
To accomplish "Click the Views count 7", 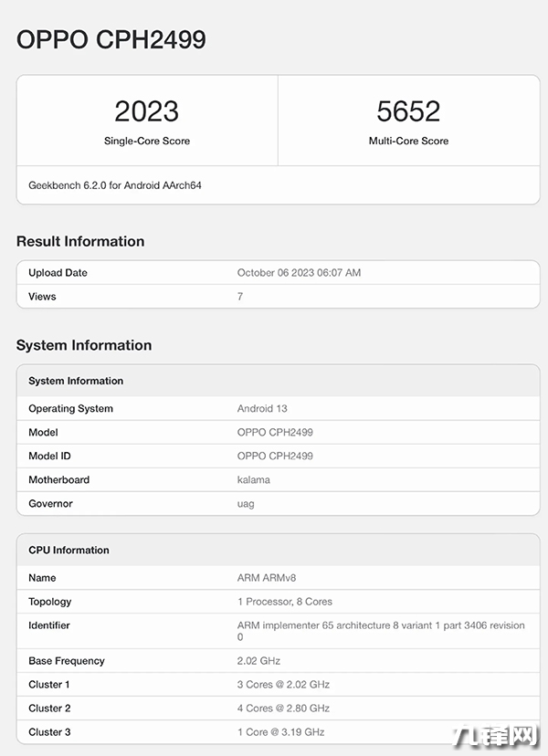I will (240, 297).
